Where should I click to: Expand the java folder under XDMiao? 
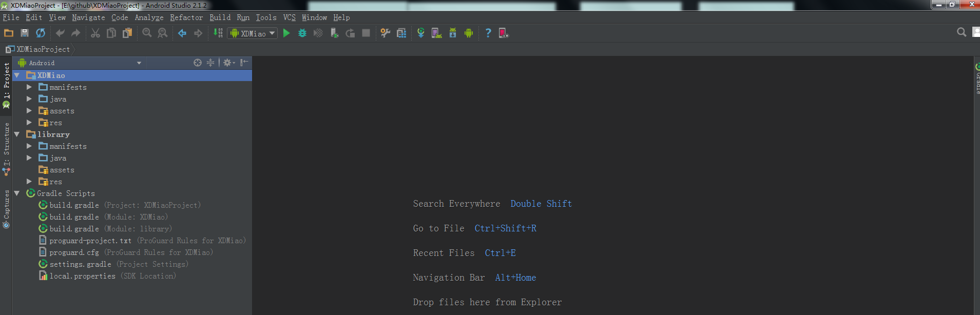[29, 99]
